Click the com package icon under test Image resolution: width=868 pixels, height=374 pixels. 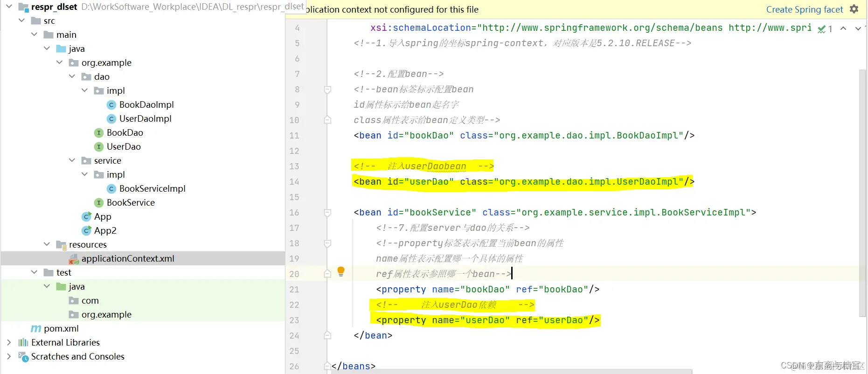74,301
